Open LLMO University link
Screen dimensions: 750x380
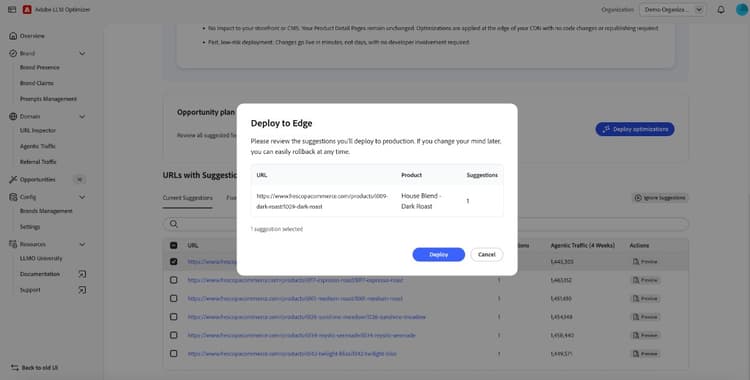click(41, 258)
